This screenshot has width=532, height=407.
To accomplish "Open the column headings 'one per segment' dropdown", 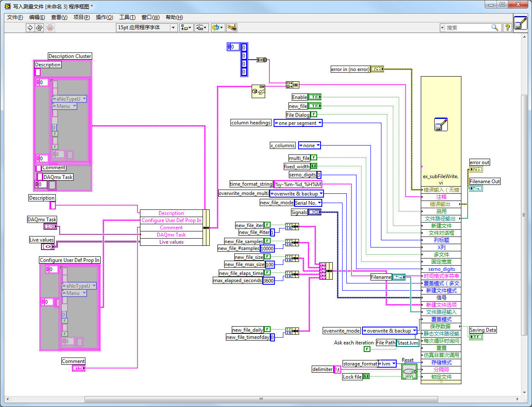I will pyautogui.click(x=298, y=123).
